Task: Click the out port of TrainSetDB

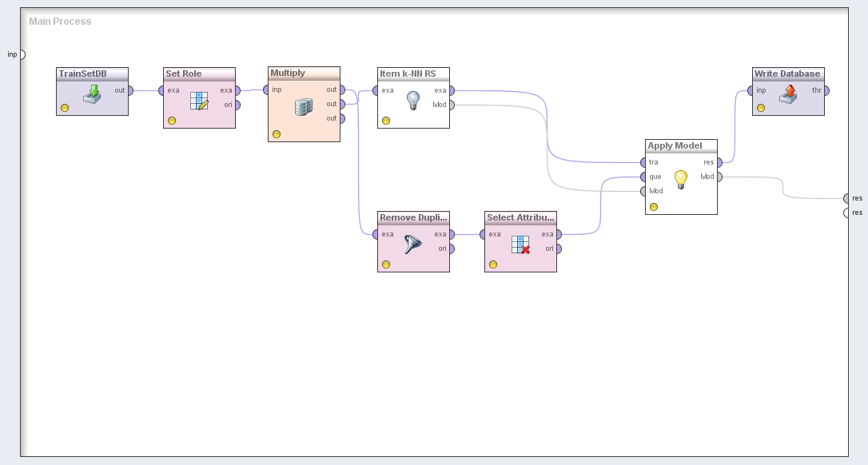Action: point(130,90)
